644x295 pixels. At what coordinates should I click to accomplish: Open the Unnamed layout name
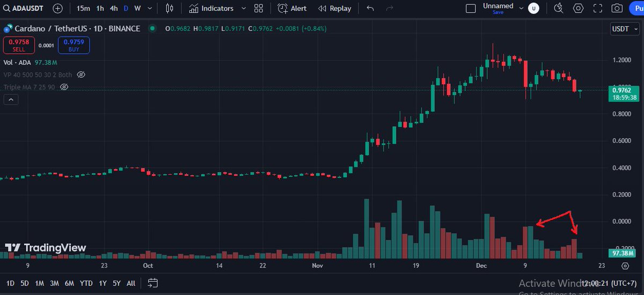(497, 5)
